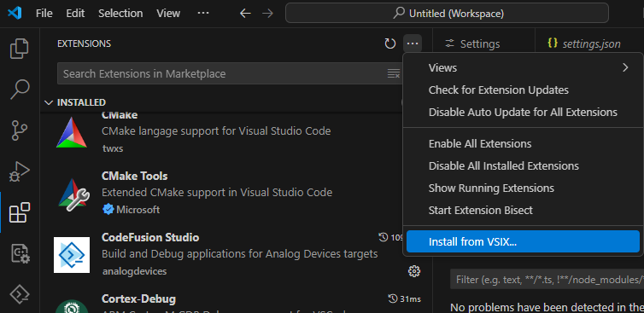This screenshot has height=313, width=644.
Task: Choose Check for Extension Updates
Action: tap(523, 90)
